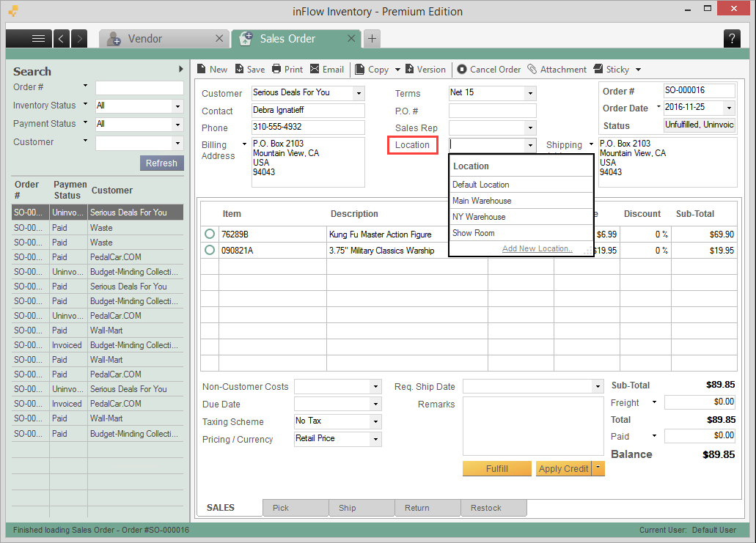Screen dimensions: 756x543
Task: Open the Due Date dropdown
Action: pos(375,404)
